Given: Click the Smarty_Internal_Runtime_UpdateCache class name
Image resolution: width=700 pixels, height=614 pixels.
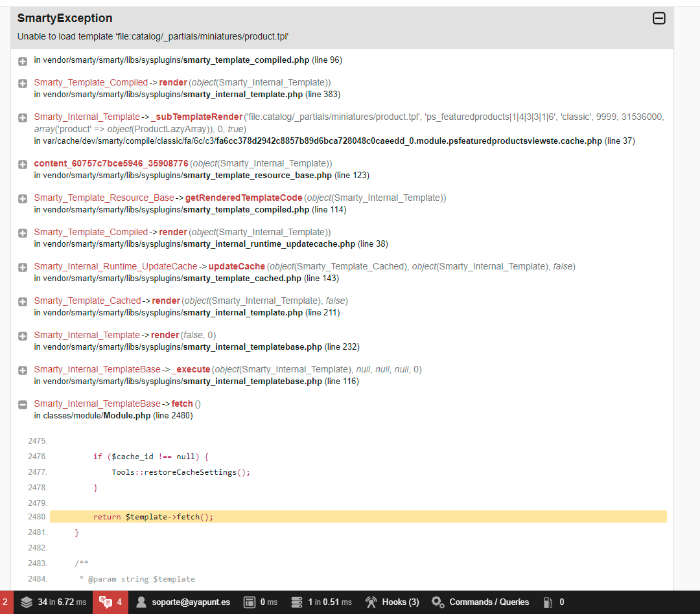Looking at the screenshot, I should (115, 266).
